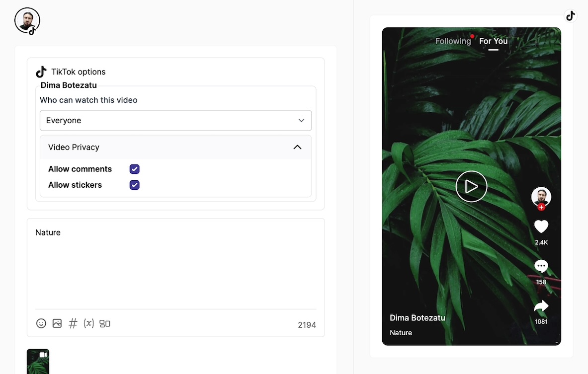Click the layout blocks icon in caption toolbar
The height and width of the screenshot is (374, 588).
tap(104, 323)
